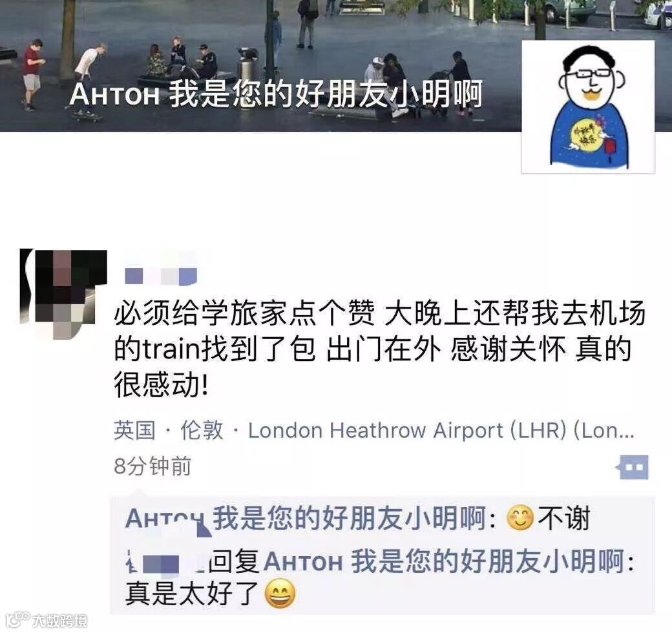The image size is (672, 633).
Task: Tap the blurred replier name before 回复
Action: (165, 562)
